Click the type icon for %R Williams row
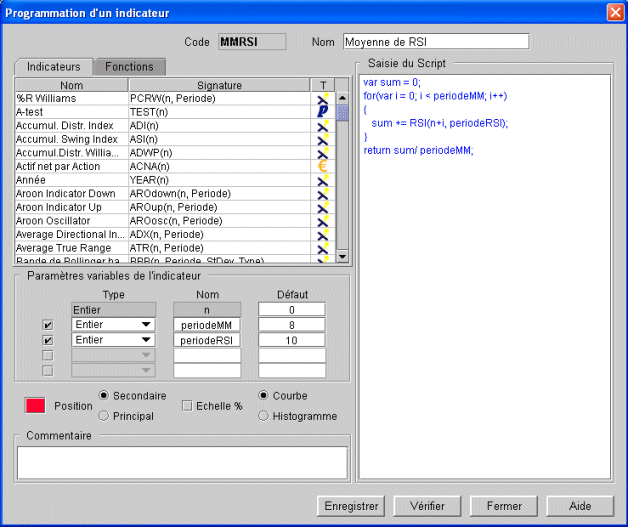The height and width of the screenshot is (527, 628). click(323, 99)
